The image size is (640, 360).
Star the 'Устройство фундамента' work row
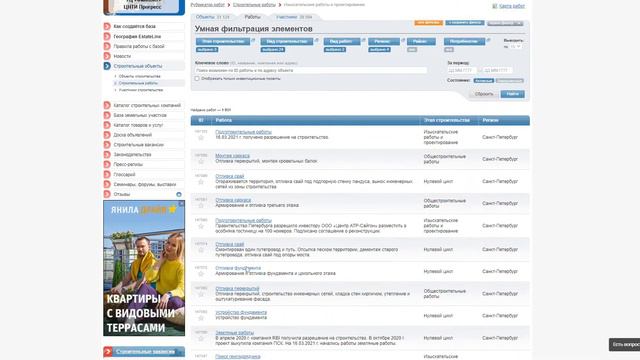(201, 318)
